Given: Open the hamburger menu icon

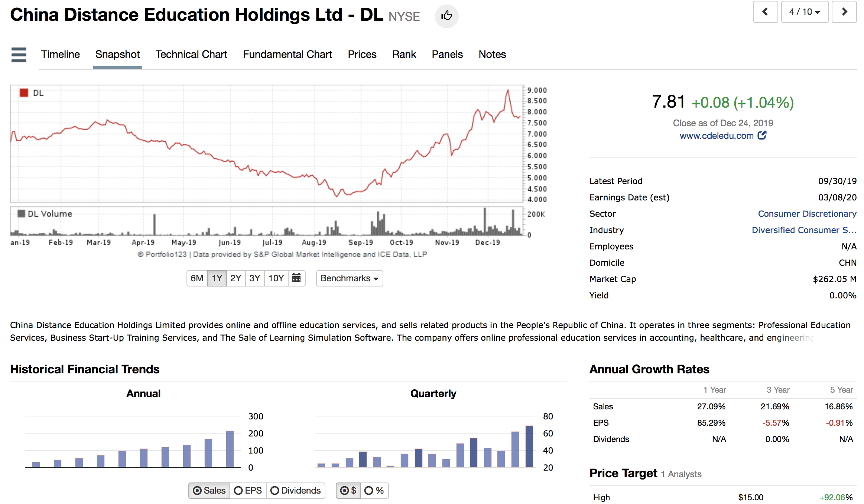Looking at the screenshot, I should [x=19, y=55].
